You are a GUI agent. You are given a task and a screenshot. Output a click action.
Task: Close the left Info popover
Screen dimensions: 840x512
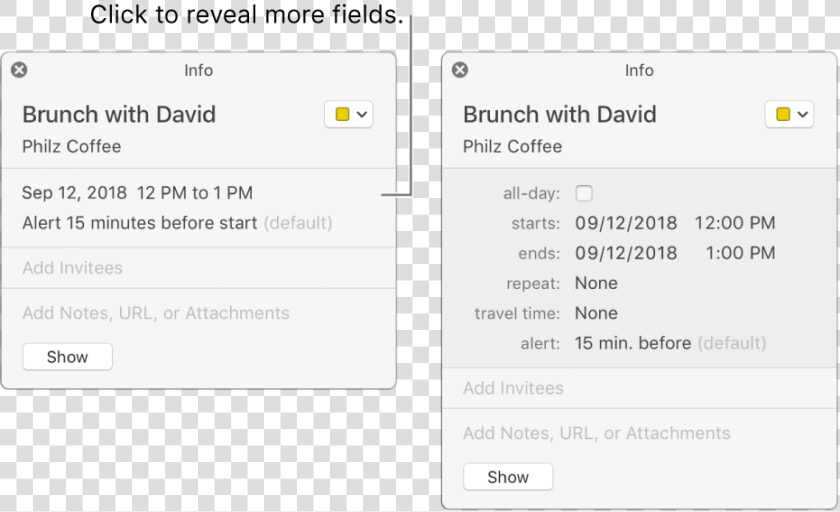(19, 70)
